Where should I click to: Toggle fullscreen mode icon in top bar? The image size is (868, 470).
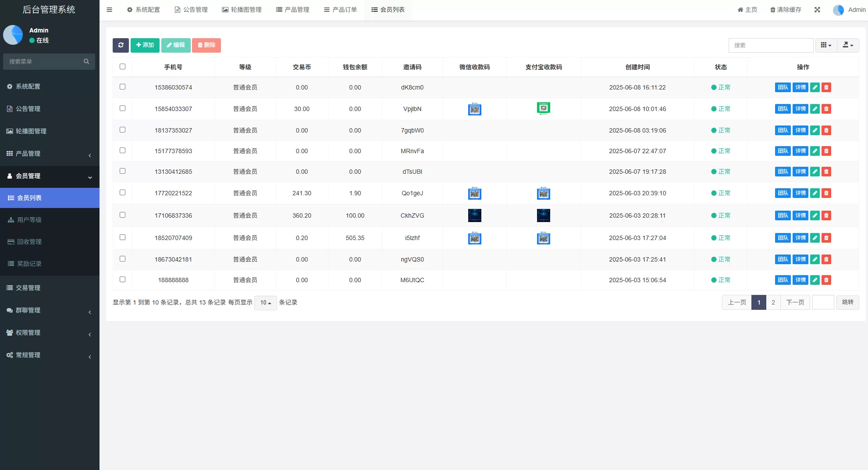pos(817,9)
